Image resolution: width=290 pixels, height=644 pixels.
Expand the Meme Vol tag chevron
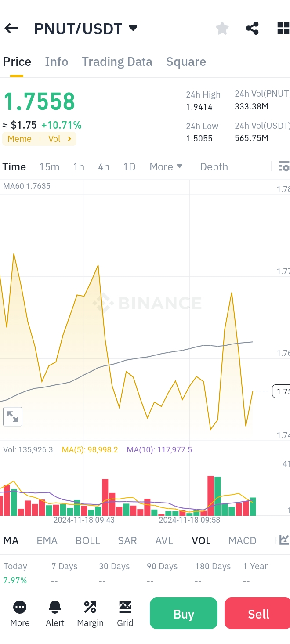coord(69,139)
